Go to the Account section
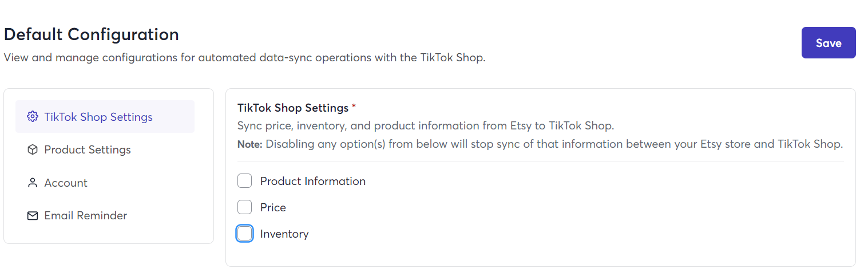Viewport: 868px width, 268px height. [105, 183]
